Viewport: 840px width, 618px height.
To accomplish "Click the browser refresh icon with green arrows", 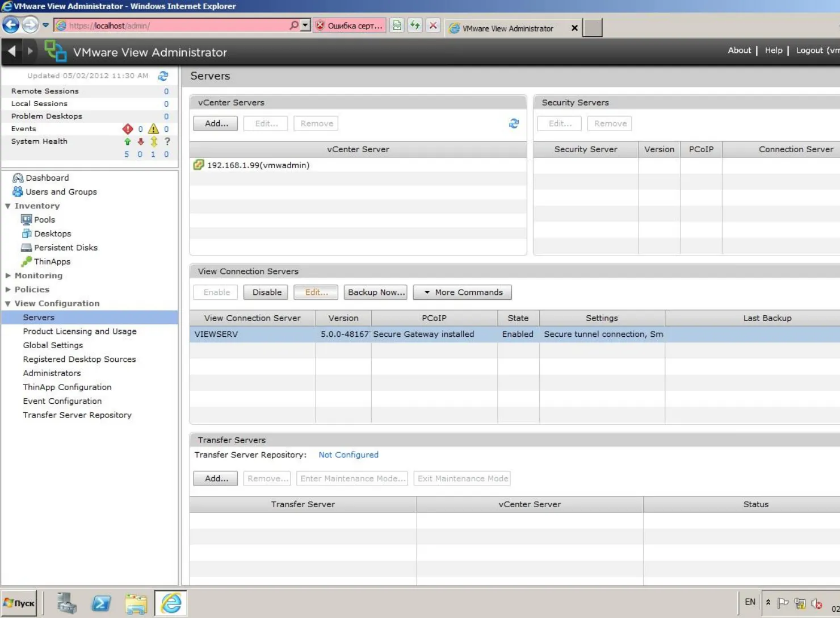I will (x=415, y=26).
